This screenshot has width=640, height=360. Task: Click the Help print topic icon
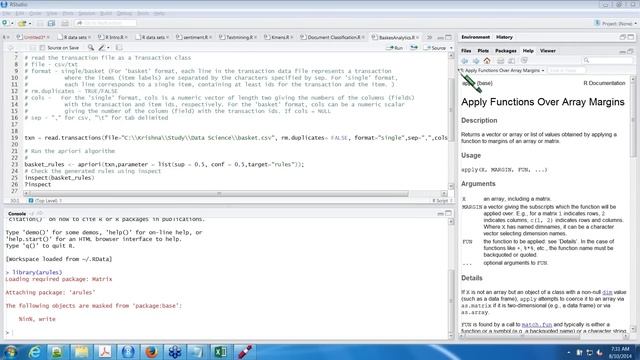click(x=500, y=61)
